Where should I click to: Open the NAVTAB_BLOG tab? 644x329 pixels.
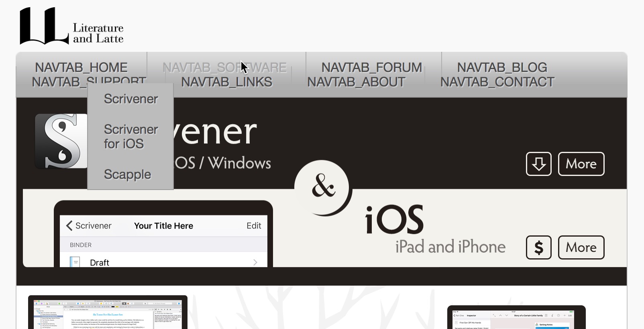502,67
